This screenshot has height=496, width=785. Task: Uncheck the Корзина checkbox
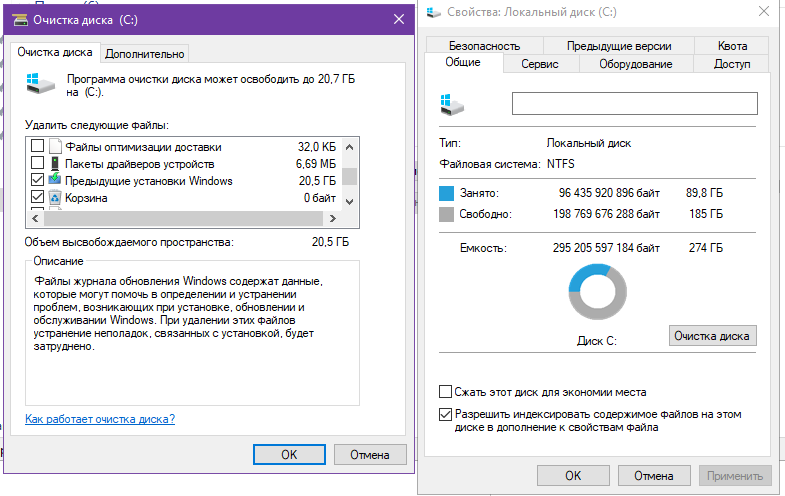tap(38, 197)
